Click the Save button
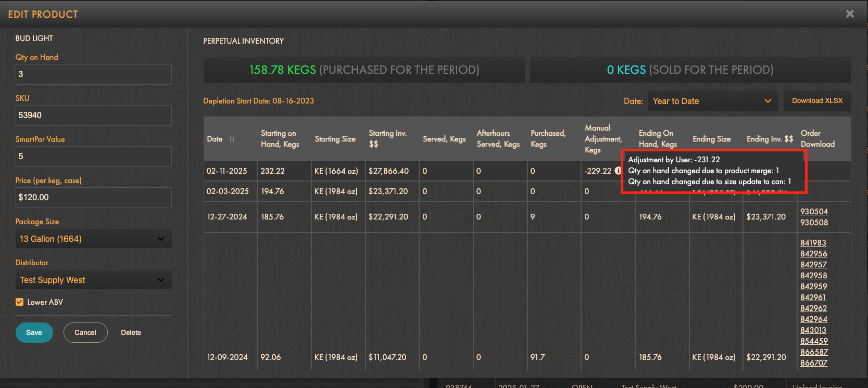 click(34, 333)
